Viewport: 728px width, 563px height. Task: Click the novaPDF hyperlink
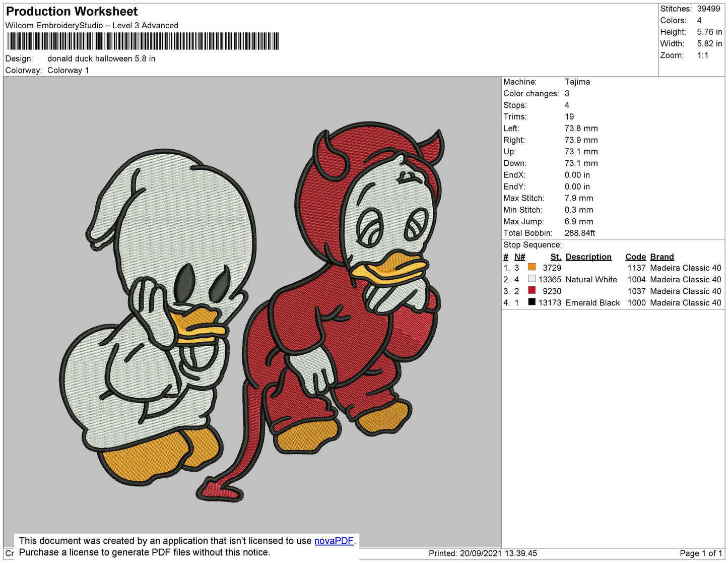334,541
